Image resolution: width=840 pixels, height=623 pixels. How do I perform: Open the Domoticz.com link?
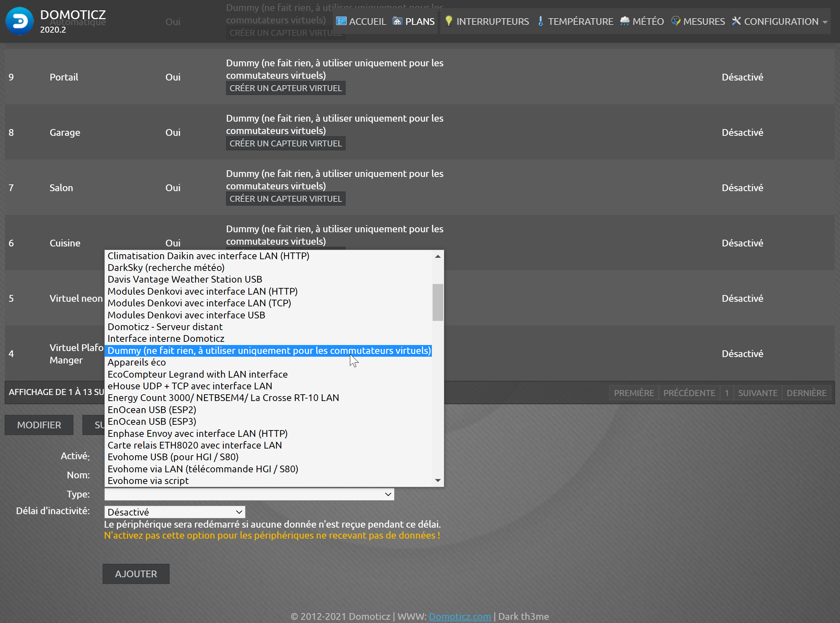tap(460, 616)
